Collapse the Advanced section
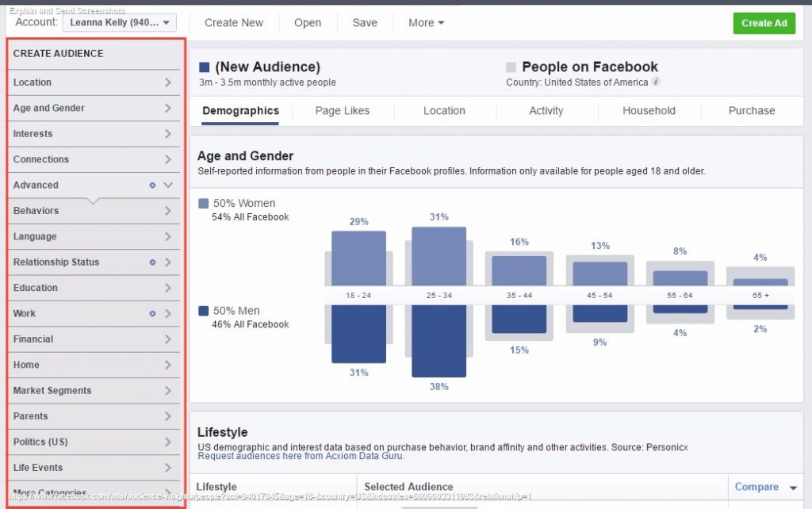Screen dimensions: 812x509 click(x=94, y=185)
